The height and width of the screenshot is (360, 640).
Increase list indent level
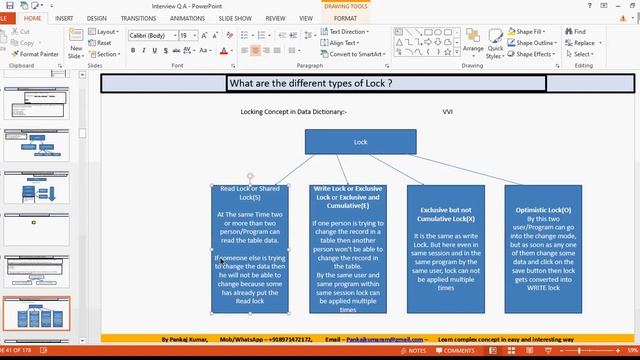point(293,36)
